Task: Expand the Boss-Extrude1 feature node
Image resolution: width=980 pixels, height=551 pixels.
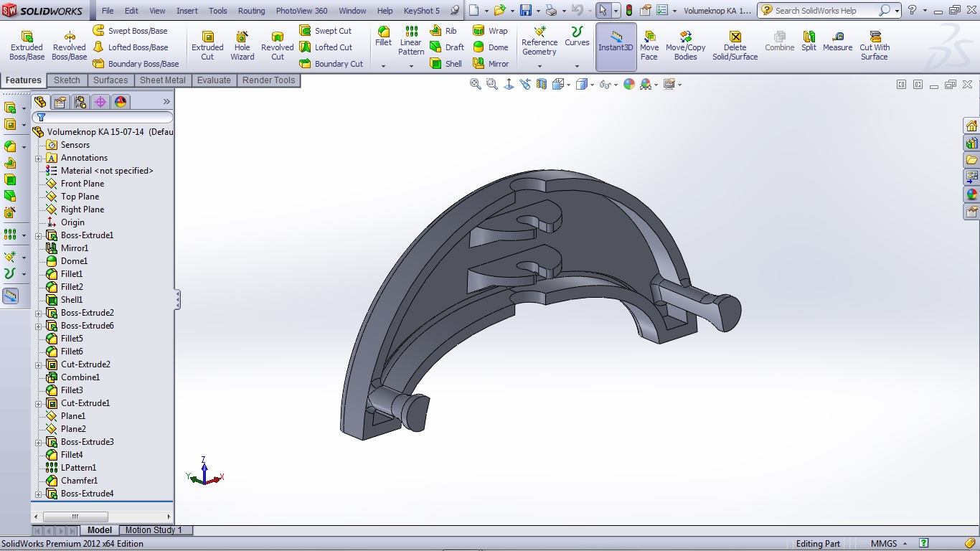Action: [39, 235]
